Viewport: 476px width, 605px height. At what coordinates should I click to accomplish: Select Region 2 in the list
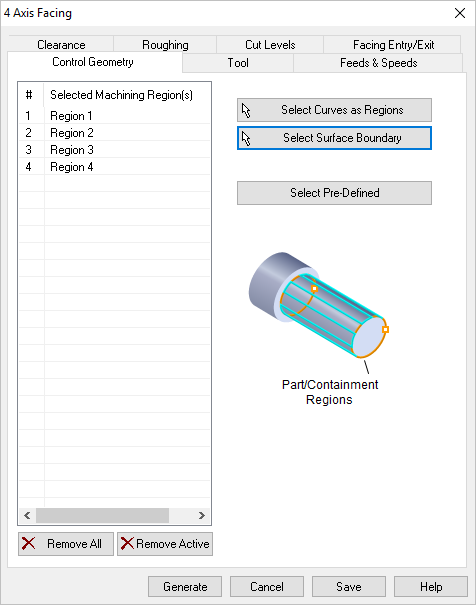coord(114,133)
